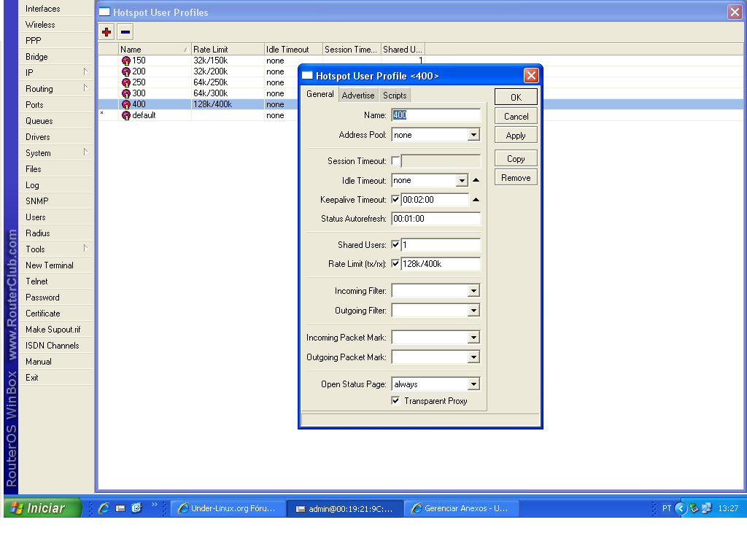This screenshot has height=560, width=747.
Task: Click the red plus add profile icon
Action: 107,32
